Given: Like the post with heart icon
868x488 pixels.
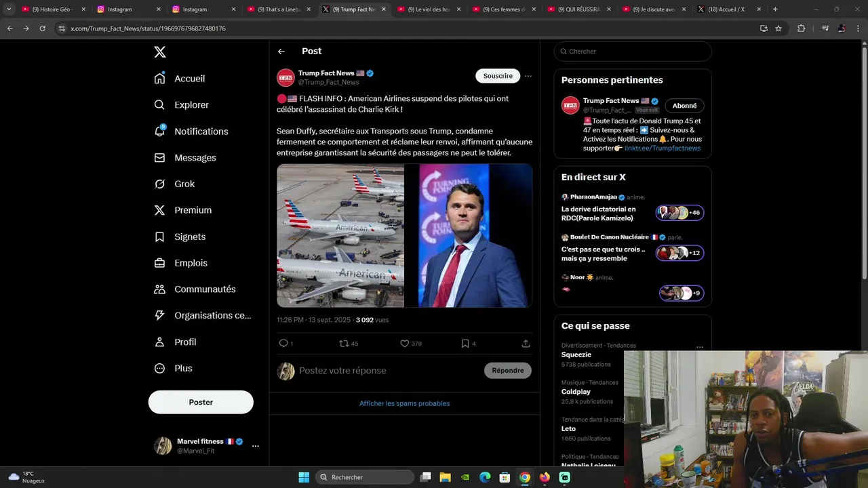Looking at the screenshot, I should (405, 344).
